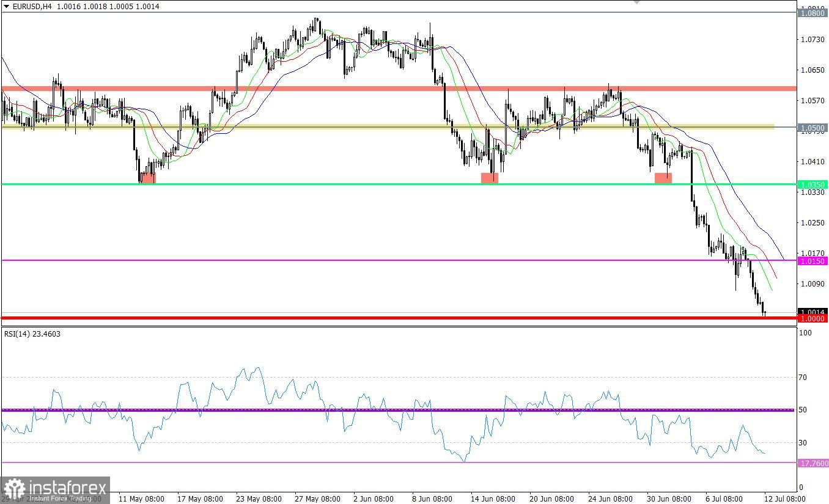Click the 27 May 08:00 date label
829x504 pixels.
point(317,499)
